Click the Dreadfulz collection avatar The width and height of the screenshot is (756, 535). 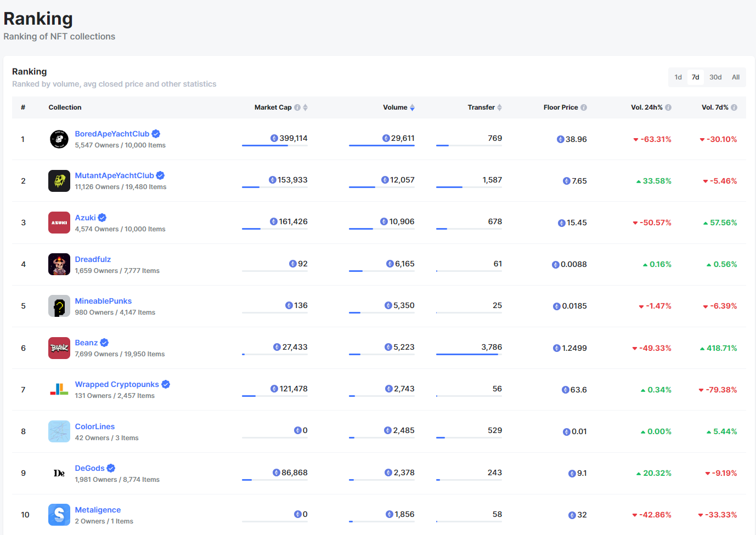tap(59, 264)
